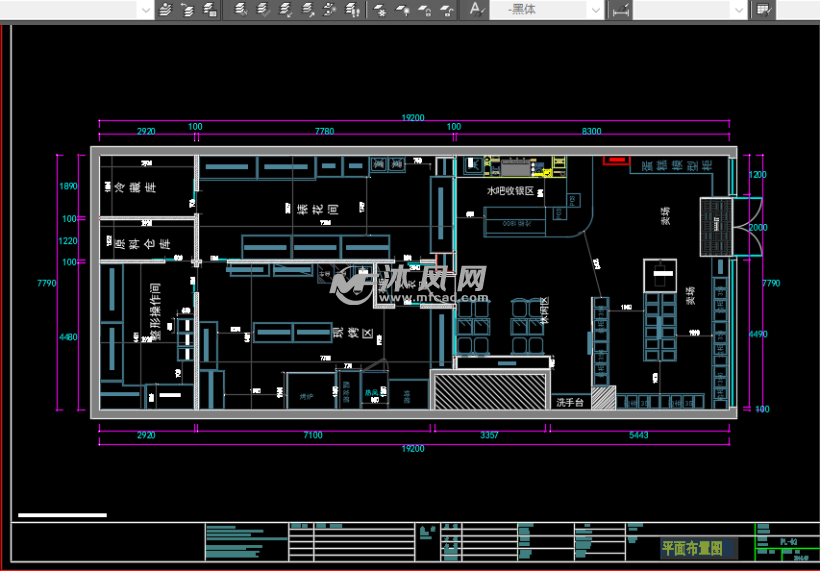Click the 现烤区 area label
Viewport: 820px width, 571px height.
pyautogui.click(x=353, y=333)
